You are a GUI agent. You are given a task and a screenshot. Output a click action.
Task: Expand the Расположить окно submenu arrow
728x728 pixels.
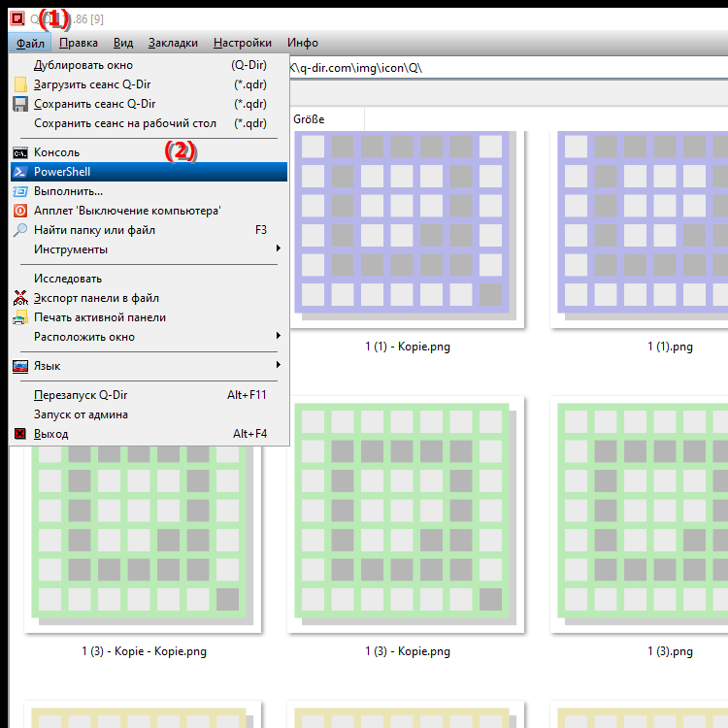(x=279, y=336)
